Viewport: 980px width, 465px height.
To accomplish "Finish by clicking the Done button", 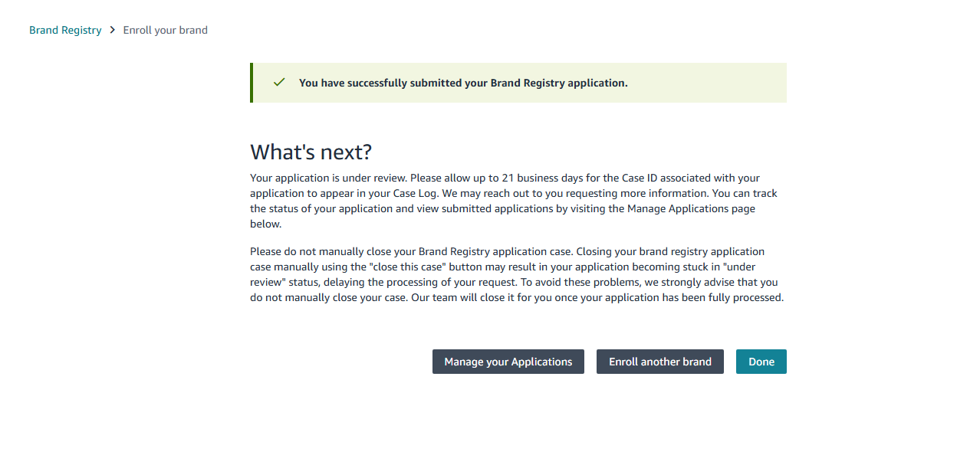I will click(x=761, y=362).
